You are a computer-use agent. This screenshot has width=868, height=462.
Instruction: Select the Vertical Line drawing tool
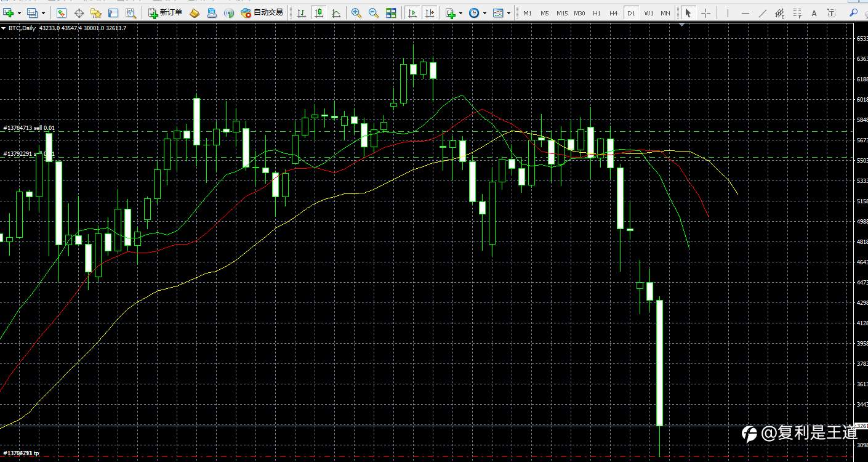tap(728, 13)
